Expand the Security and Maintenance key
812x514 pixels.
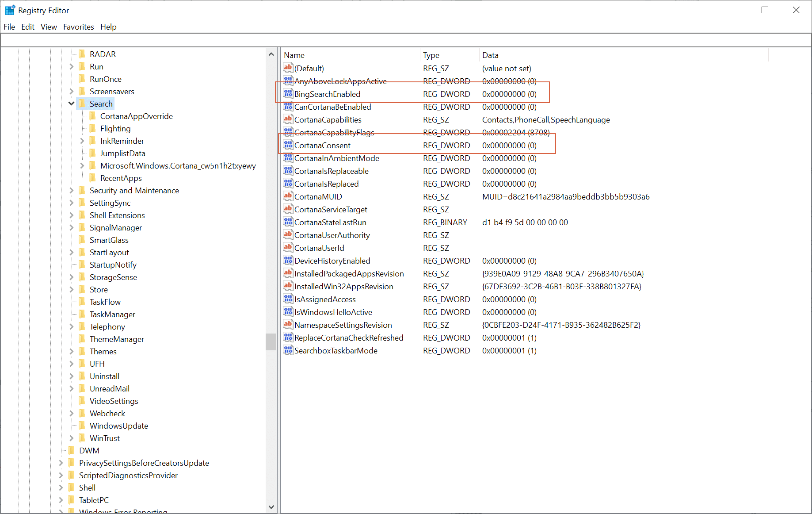click(x=72, y=190)
